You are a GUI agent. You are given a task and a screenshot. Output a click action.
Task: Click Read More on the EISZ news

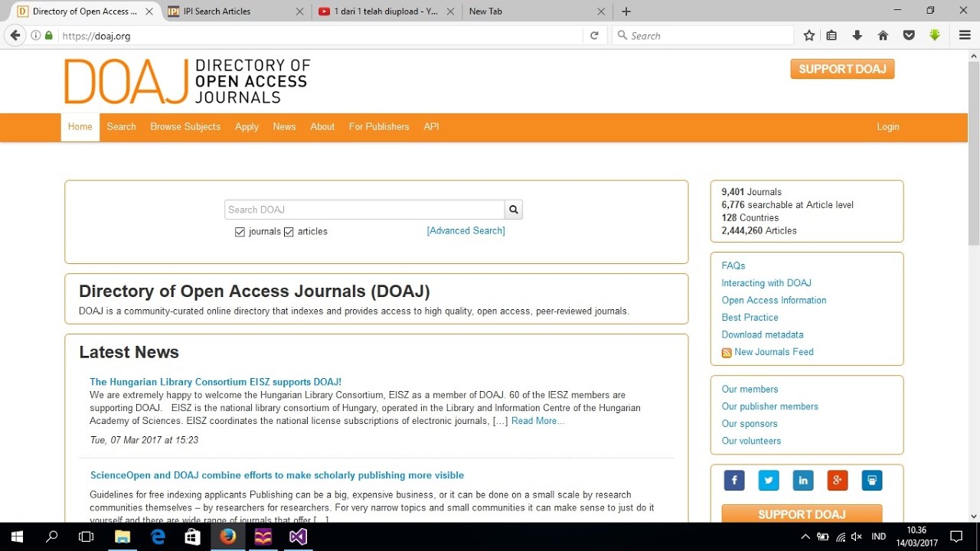coord(538,421)
